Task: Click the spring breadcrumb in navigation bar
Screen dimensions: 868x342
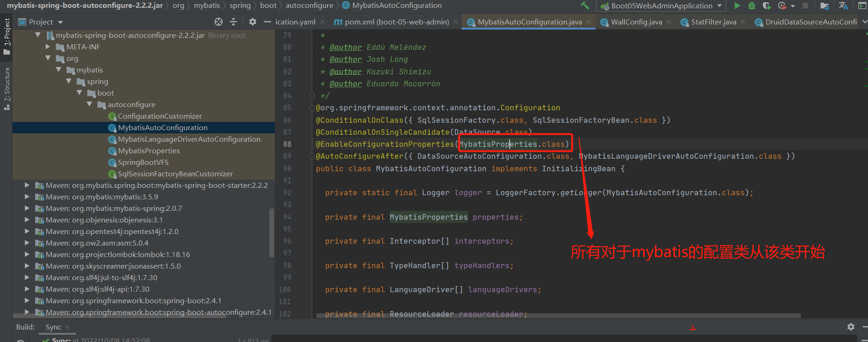Action: 240,6
